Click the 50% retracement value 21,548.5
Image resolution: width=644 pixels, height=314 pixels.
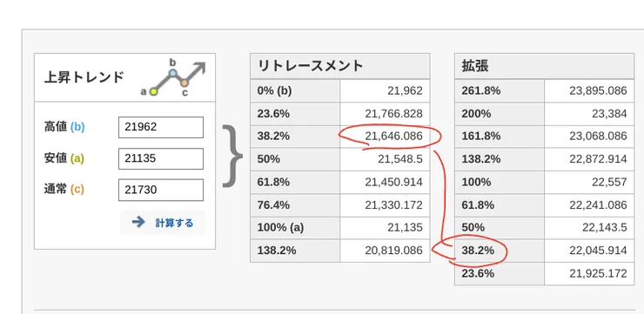coord(400,159)
